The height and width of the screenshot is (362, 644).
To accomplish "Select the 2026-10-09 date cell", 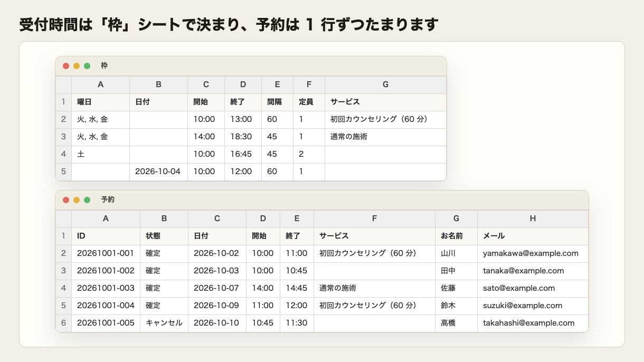I will [217, 306].
